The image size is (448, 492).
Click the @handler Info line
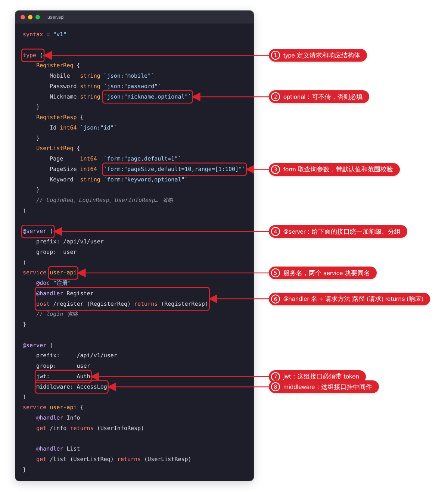pos(58,418)
